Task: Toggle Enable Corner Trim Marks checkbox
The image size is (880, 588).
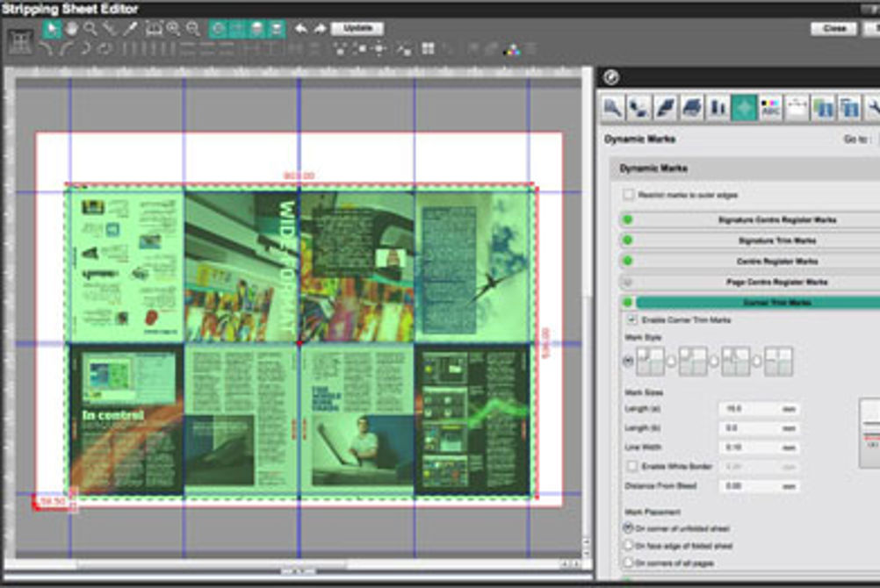Action: click(632, 319)
